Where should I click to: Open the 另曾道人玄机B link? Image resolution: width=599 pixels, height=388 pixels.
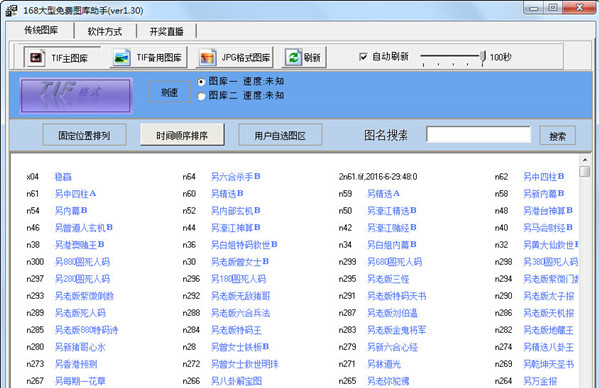point(84,228)
